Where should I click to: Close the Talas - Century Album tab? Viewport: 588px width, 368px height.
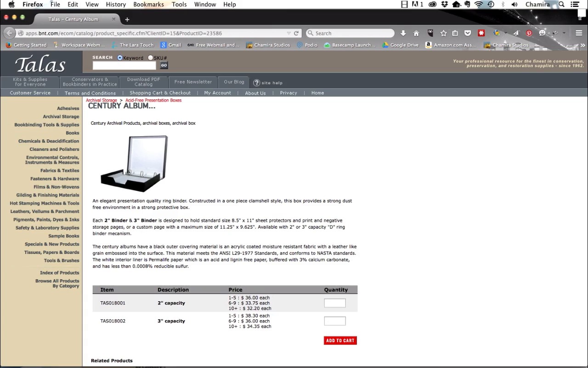click(114, 19)
